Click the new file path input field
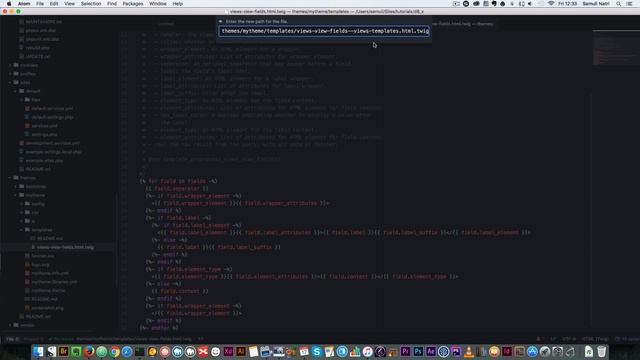The width and height of the screenshot is (640, 360). pos(324,31)
